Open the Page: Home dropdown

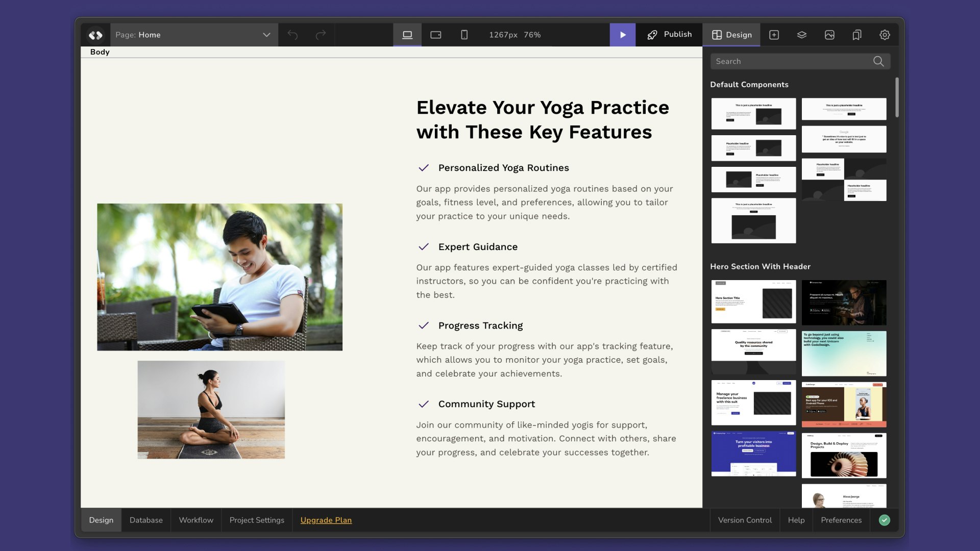tap(194, 35)
